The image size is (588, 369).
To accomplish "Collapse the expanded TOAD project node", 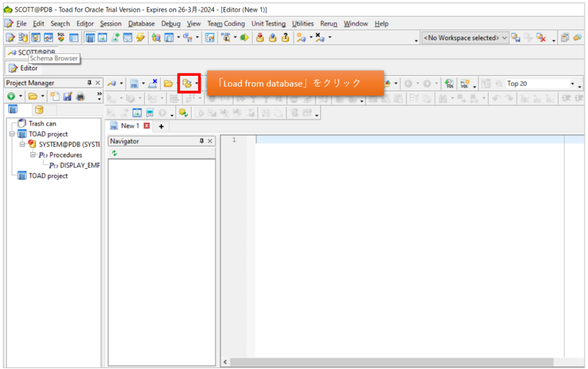I will [12, 134].
